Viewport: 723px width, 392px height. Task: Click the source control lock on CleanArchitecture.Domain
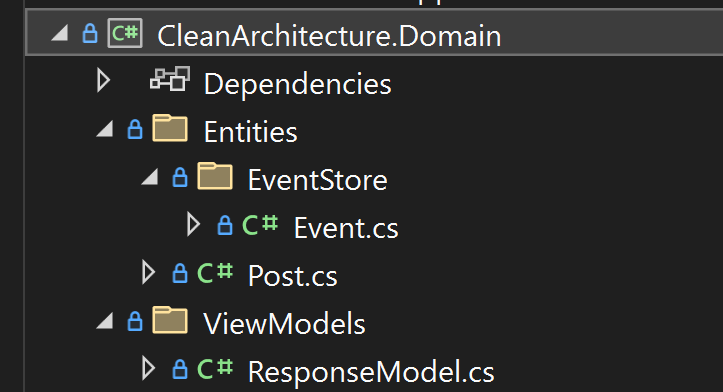(x=90, y=34)
